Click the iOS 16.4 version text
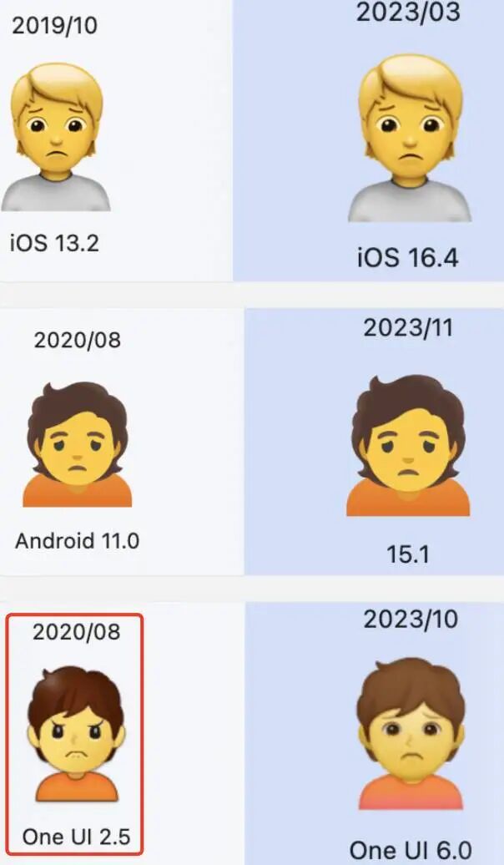The height and width of the screenshot is (865, 504). (408, 258)
